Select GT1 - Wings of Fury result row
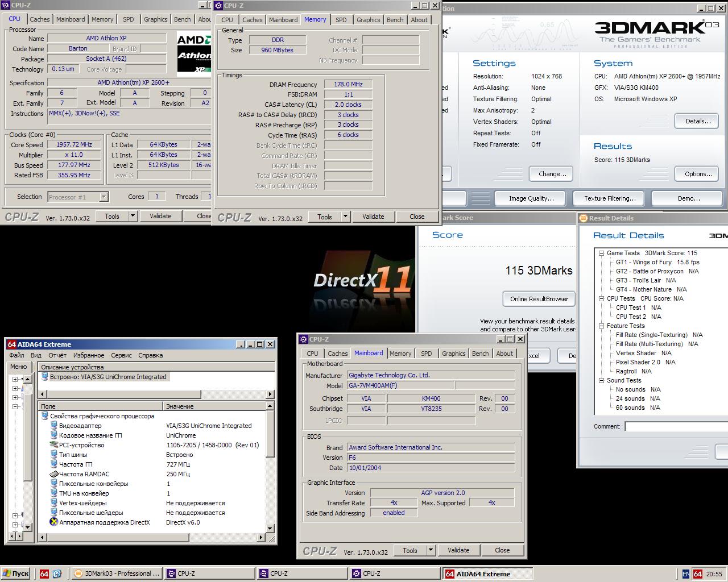 pyautogui.click(x=657, y=263)
